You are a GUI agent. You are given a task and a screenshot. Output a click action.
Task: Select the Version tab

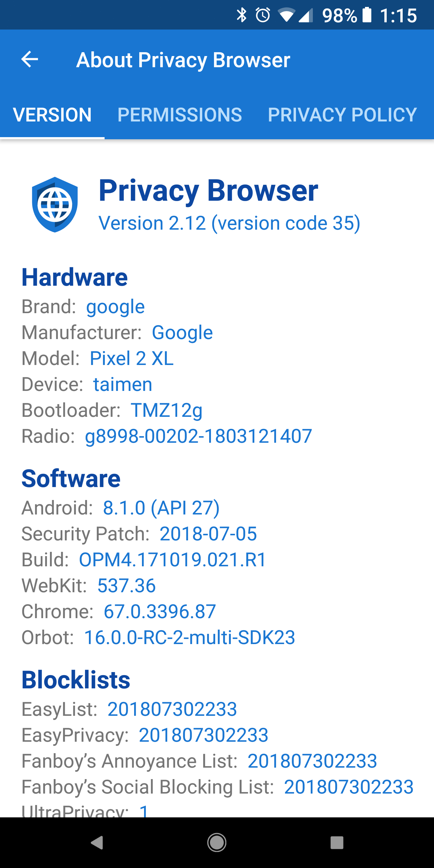point(52,115)
